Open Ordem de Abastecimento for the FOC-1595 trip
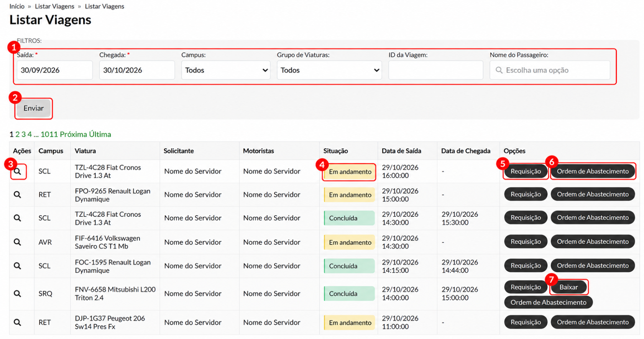The width and height of the screenshot is (644, 339). [x=593, y=265]
